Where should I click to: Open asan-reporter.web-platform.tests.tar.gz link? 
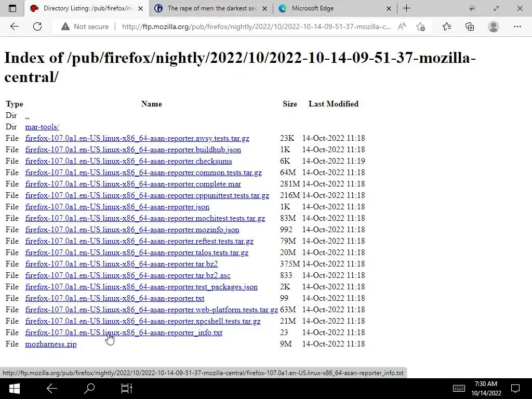pos(152,310)
